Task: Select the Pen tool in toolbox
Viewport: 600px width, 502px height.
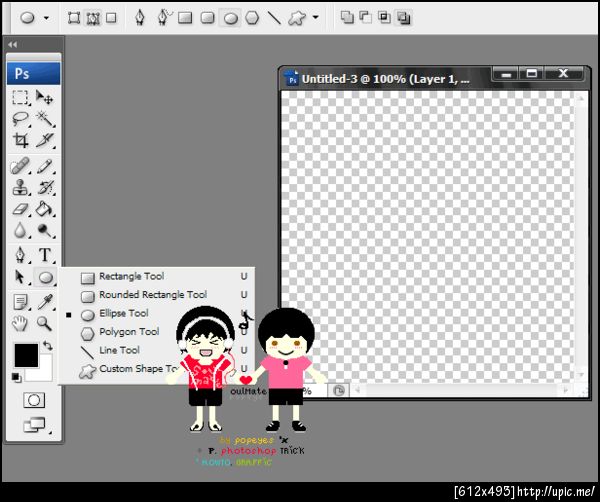Action: 20,255
